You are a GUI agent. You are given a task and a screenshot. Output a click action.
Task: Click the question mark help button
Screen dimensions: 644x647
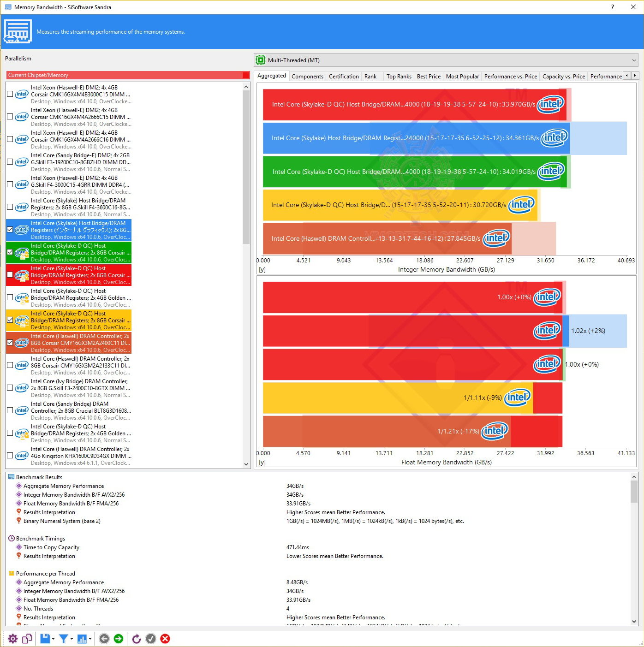(613, 7)
